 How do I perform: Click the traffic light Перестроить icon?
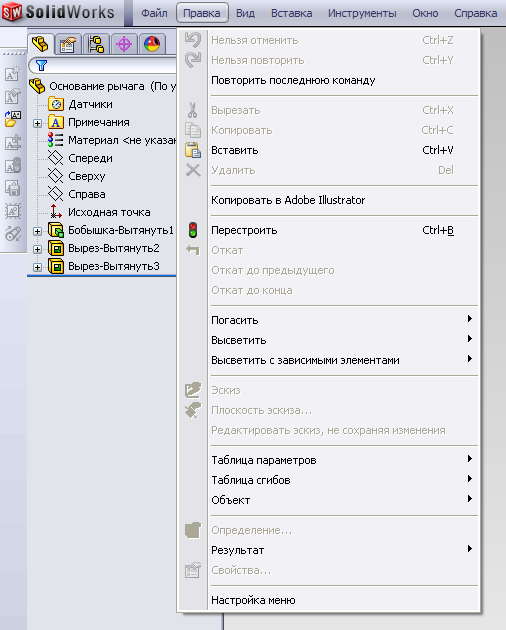tap(193, 230)
